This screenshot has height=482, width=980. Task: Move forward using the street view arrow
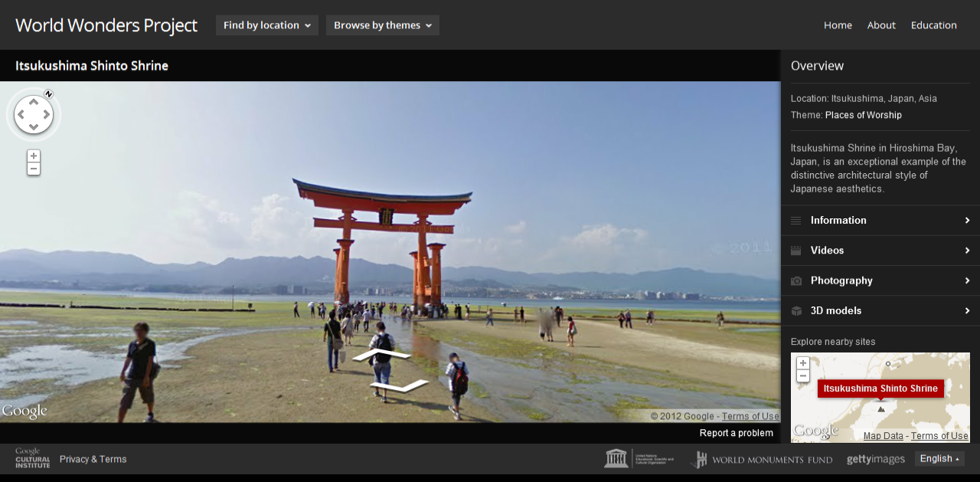(382, 355)
